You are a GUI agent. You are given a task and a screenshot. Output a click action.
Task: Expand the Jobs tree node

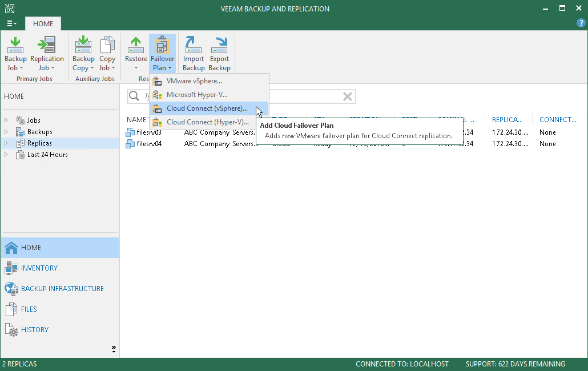click(6, 120)
